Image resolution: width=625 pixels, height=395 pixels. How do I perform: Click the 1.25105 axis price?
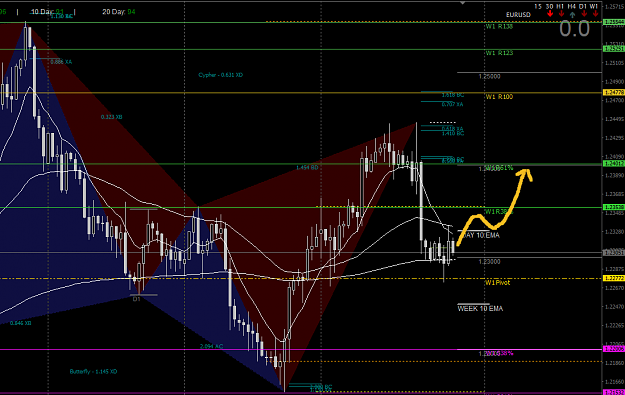[614, 63]
